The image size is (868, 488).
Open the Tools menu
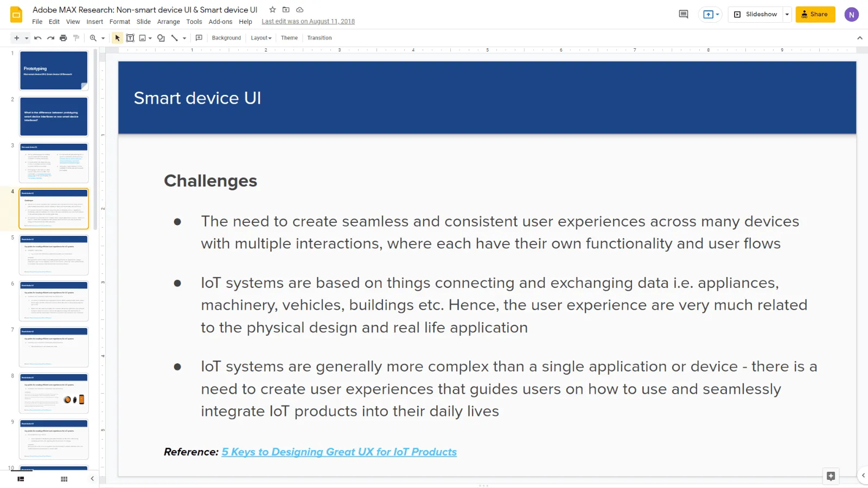(194, 22)
